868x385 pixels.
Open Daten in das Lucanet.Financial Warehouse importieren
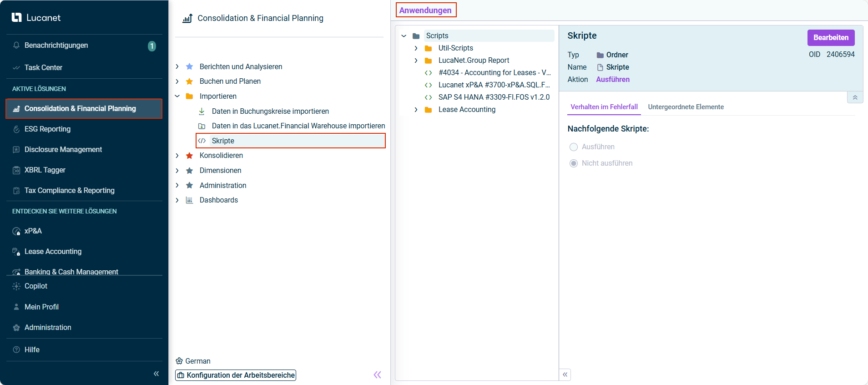pos(298,126)
